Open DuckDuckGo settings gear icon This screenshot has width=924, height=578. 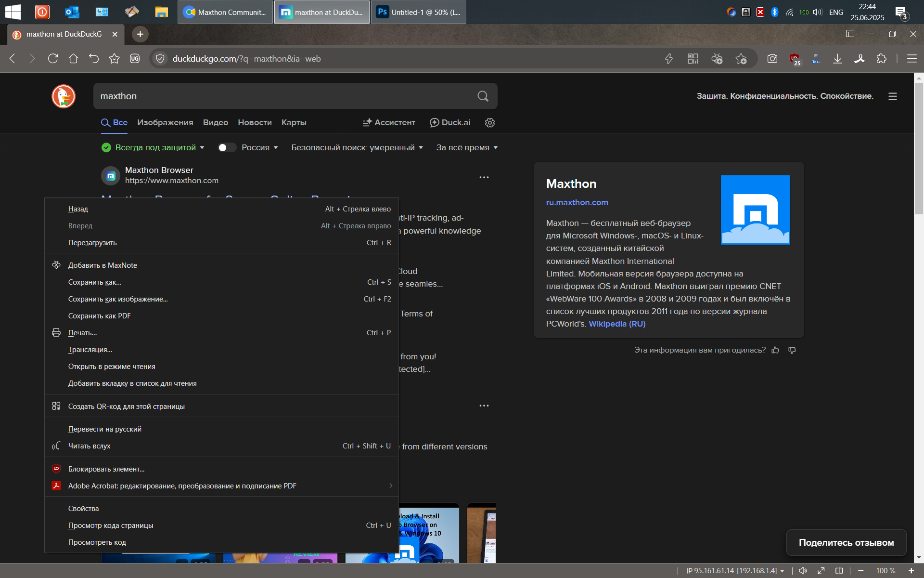pos(490,123)
